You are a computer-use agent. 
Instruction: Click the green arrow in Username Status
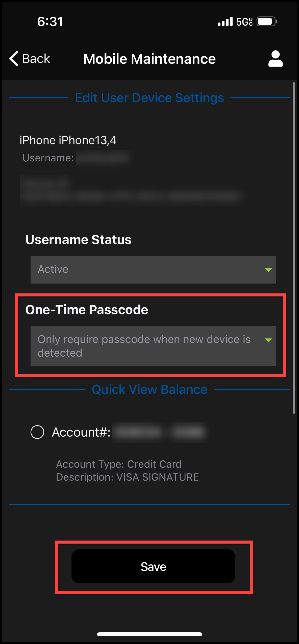(x=268, y=270)
